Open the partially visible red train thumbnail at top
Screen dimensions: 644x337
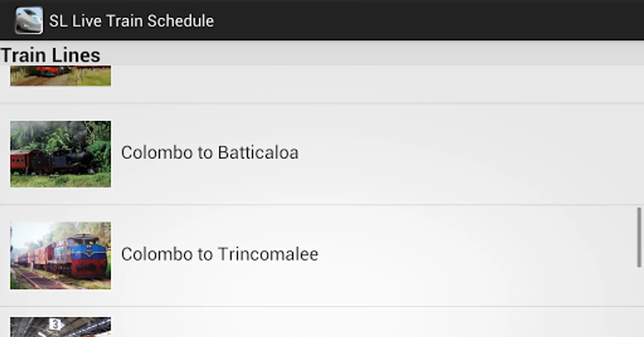[60, 76]
